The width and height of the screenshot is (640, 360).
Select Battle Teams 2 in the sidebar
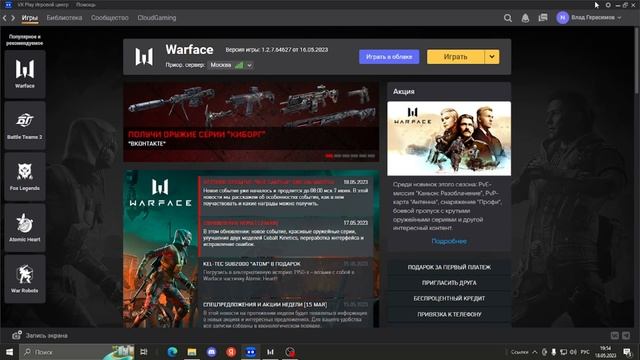pos(25,126)
